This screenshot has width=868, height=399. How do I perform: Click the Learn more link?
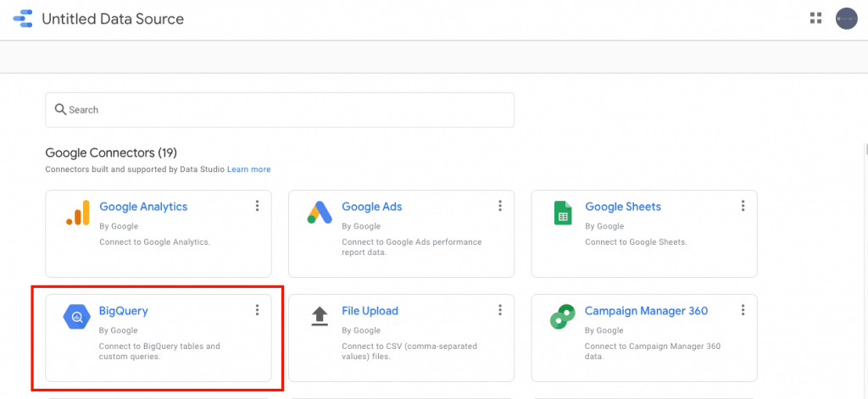point(248,169)
